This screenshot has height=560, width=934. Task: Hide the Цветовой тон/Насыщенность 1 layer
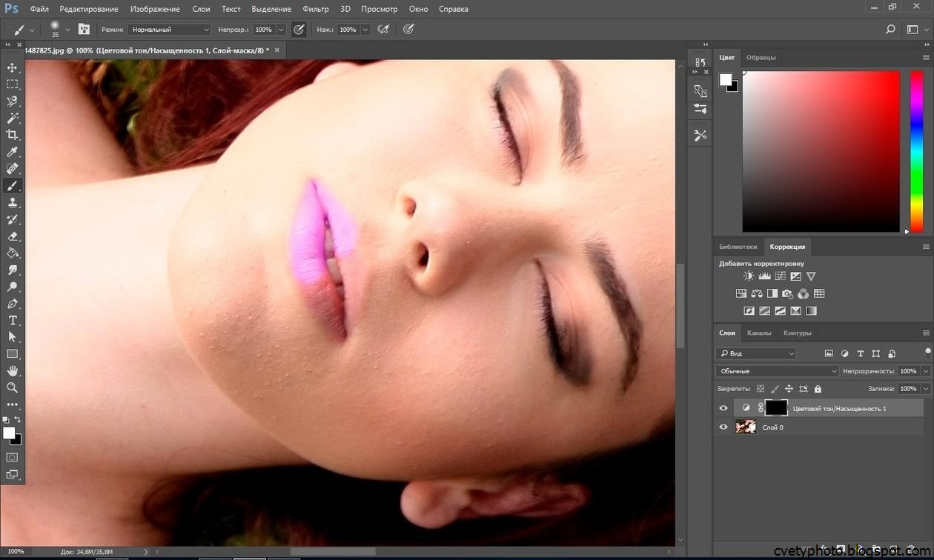click(x=723, y=408)
